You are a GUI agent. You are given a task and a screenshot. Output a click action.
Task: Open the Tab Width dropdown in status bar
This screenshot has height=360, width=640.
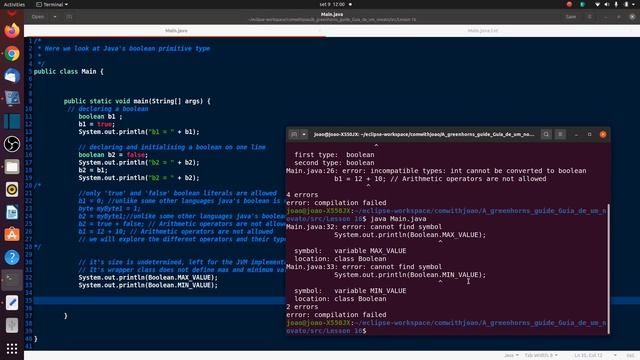[541, 356]
